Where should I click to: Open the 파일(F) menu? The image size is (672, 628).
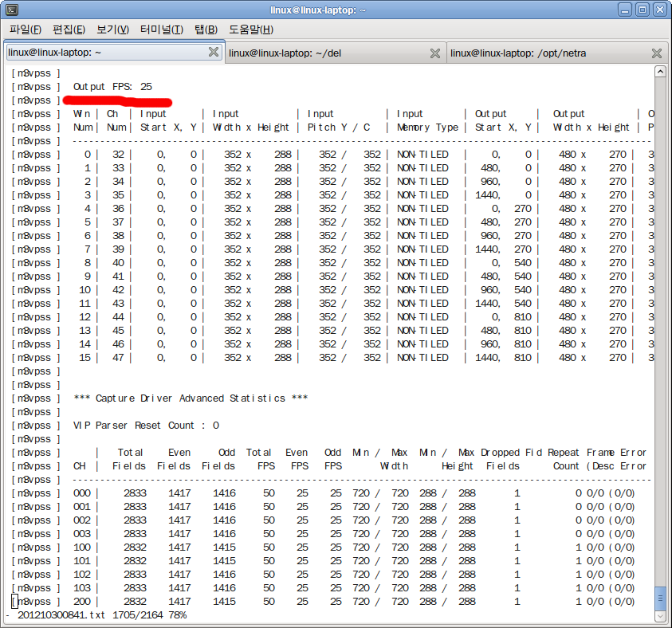[x=26, y=29]
